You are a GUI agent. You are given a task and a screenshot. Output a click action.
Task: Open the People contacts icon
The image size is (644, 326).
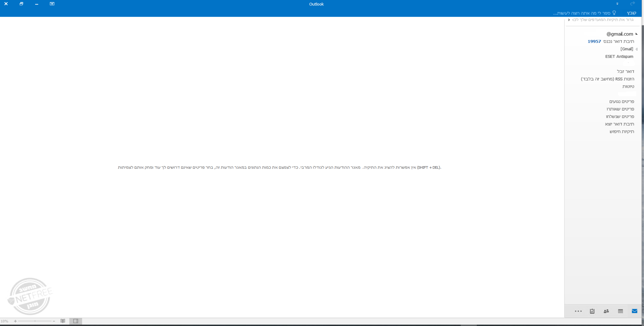pyautogui.click(x=606, y=311)
